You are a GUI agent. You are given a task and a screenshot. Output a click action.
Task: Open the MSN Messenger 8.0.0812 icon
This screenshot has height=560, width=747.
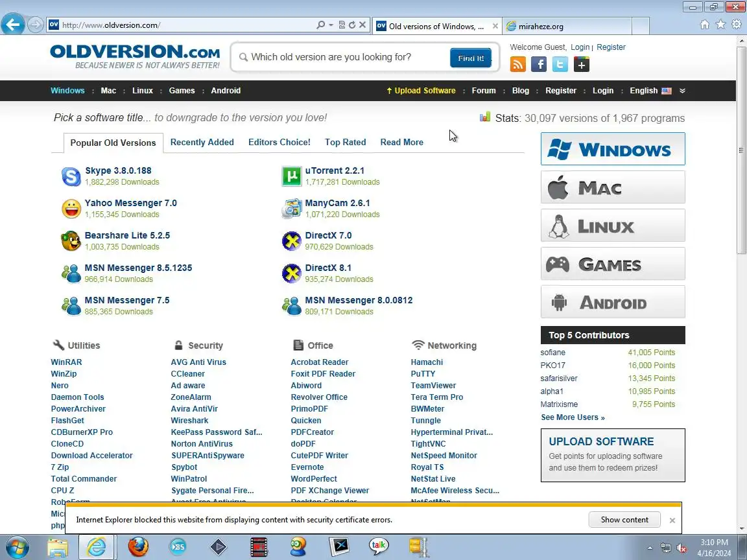click(x=292, y=306)
